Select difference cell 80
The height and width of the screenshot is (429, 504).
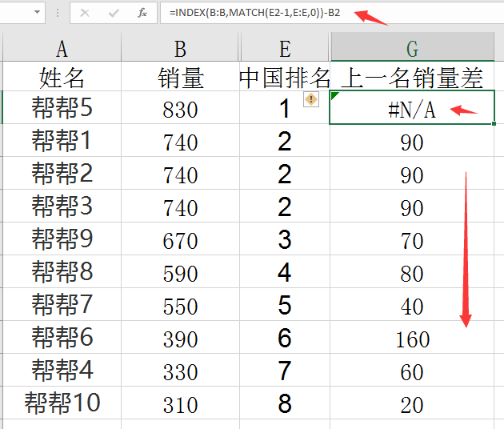(x=412, y=271)
